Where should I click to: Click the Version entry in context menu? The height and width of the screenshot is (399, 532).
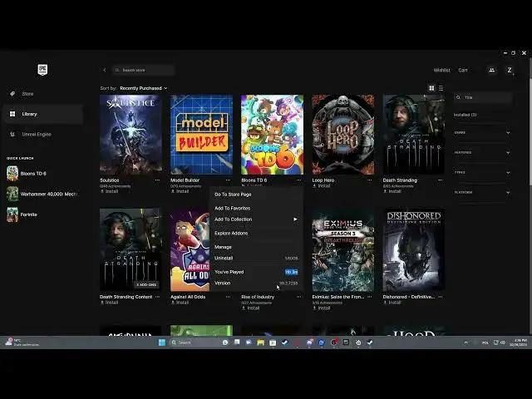[x=256, y=283]
